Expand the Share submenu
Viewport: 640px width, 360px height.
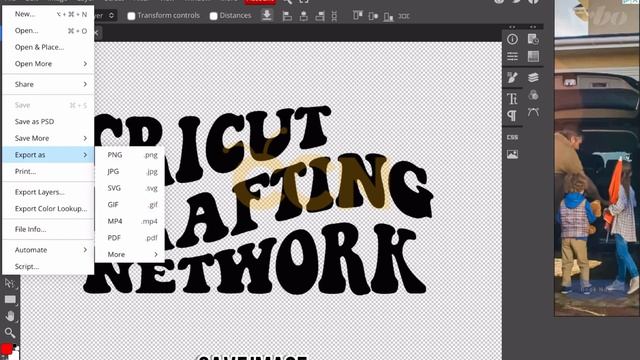coord(48,84)
